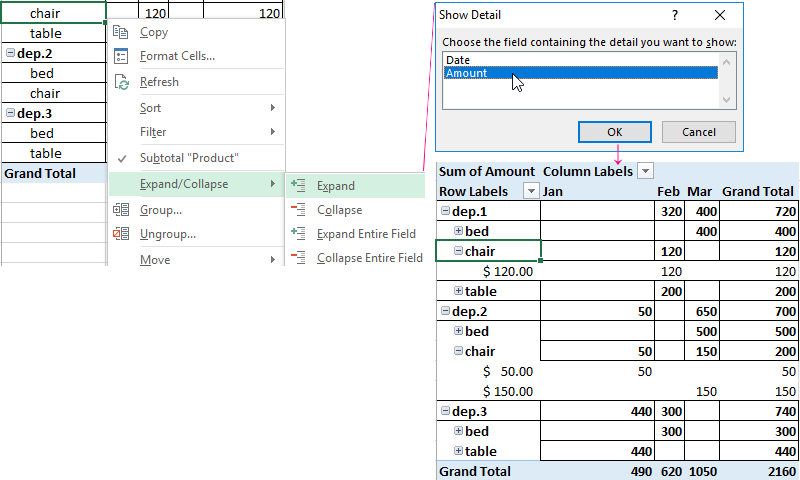This screenshot has width=800, height=480.
Task: Click the Collapse minus icon in submenu
Action: tap(297, 210)
